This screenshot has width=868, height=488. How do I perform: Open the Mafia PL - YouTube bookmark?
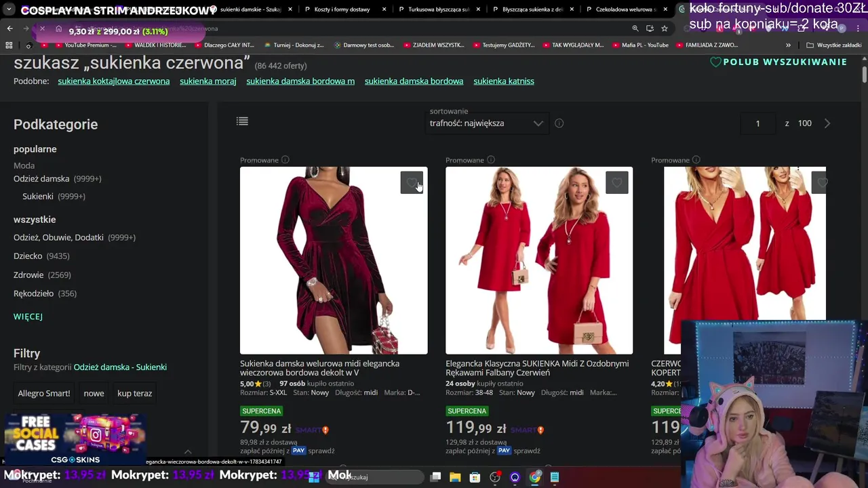pyautogui.click(x=639, y=45)
